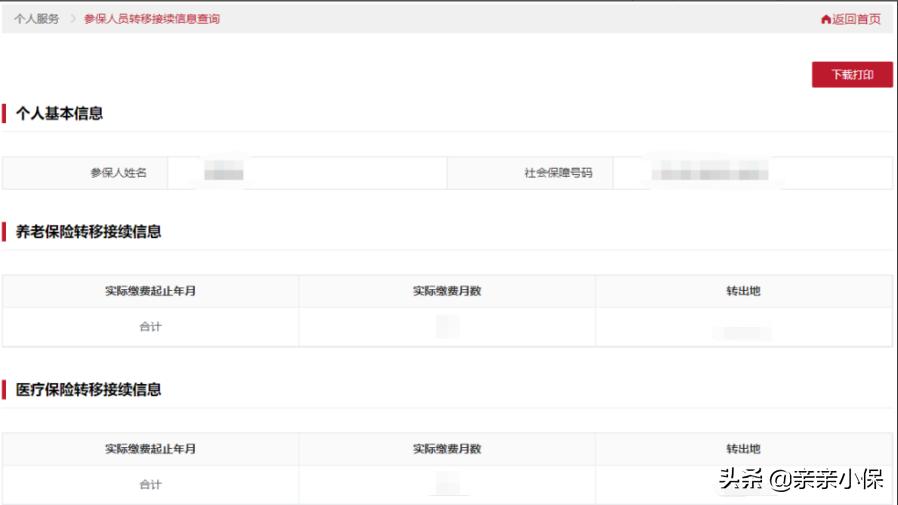The image size is (898, 505).
Task: Select 参保人员转移接续信息查询 breadcrumb
Action: point(152,19)
